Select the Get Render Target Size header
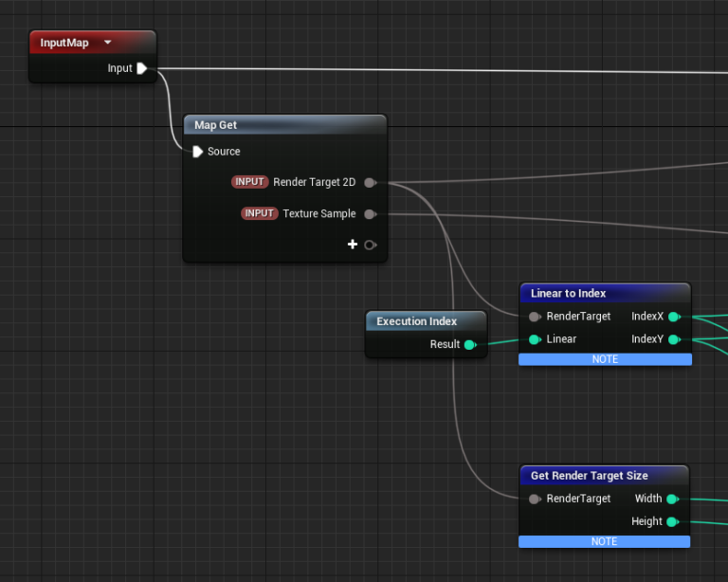 [604, 476]
